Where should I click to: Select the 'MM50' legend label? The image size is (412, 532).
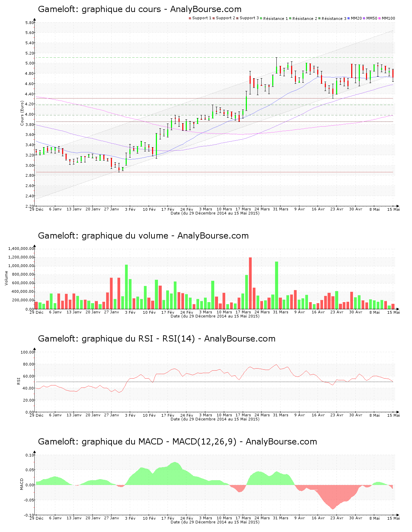[x=372, y=18]
